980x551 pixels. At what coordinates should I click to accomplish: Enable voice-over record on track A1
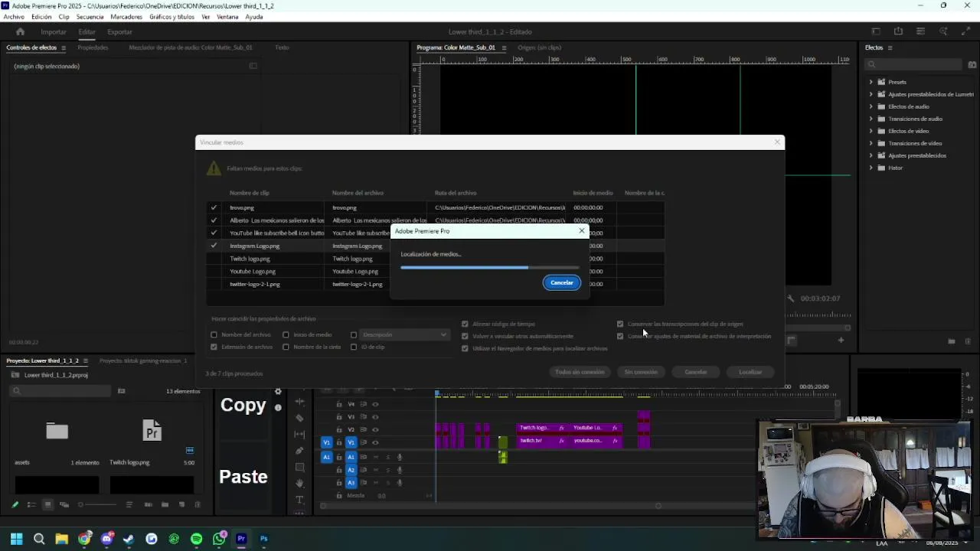click(x=399, y=457)
